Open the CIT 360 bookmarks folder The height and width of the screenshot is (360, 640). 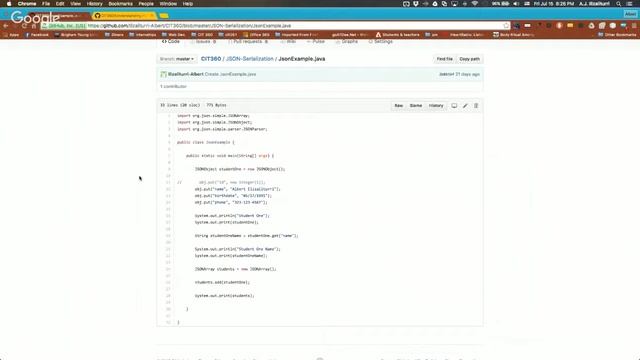point(202,35)
